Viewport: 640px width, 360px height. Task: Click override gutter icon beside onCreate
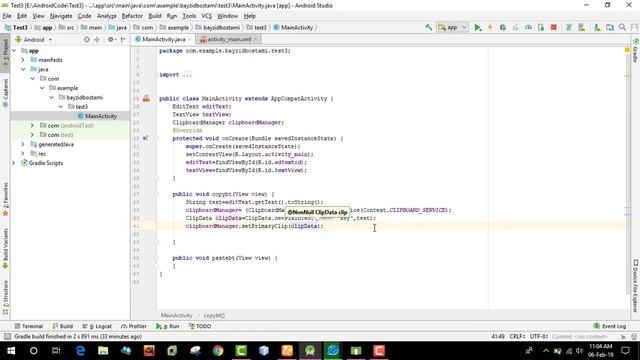[x=145, y=138]
